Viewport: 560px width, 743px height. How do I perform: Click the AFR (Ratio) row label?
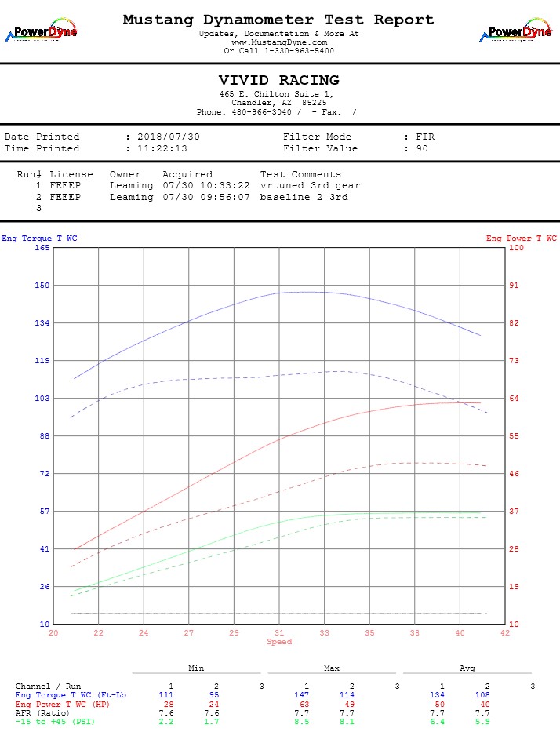click(x=42, y=712)
